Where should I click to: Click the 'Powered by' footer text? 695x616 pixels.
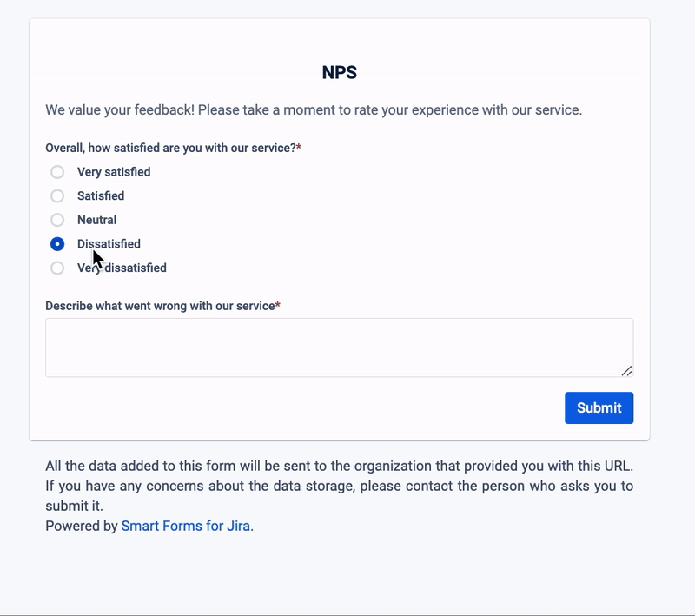pyautogui.click(x=81, y=526)
